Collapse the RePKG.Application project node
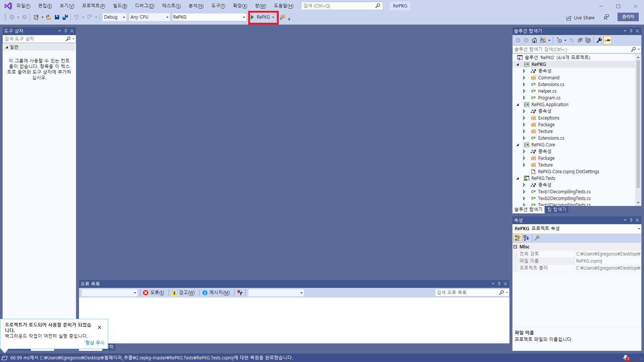This screenshot has width=644, height=362. pos(518,105)
